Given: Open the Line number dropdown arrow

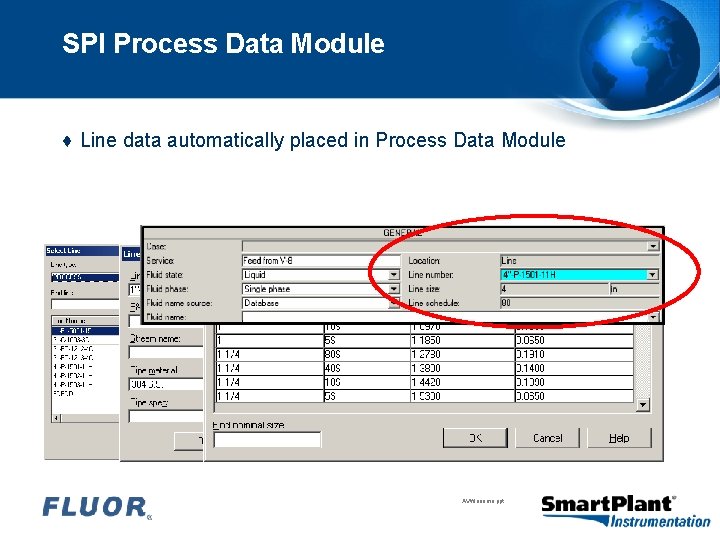Looking at the screenshot, I should click(x=652, y=275).
